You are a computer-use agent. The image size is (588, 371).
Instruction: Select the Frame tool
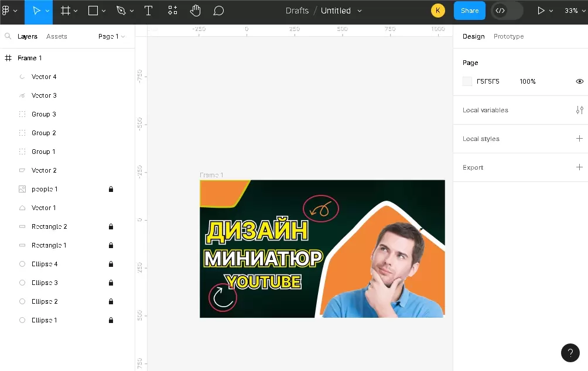click(x=66, y=11)
